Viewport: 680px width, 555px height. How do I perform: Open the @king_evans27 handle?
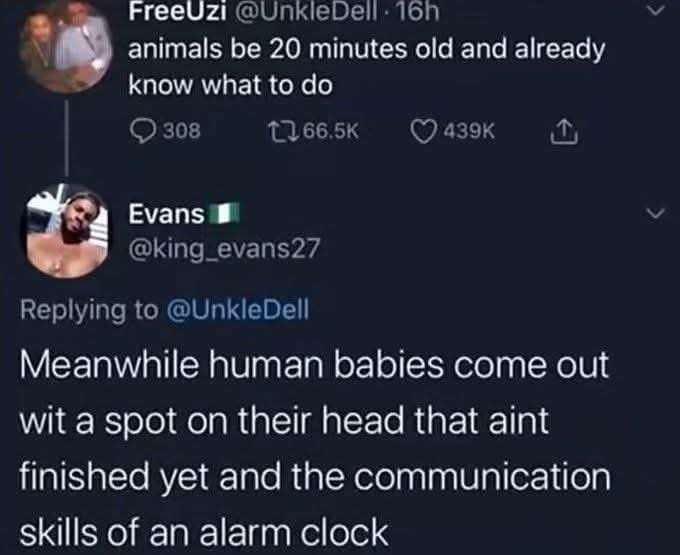(224, 248)
